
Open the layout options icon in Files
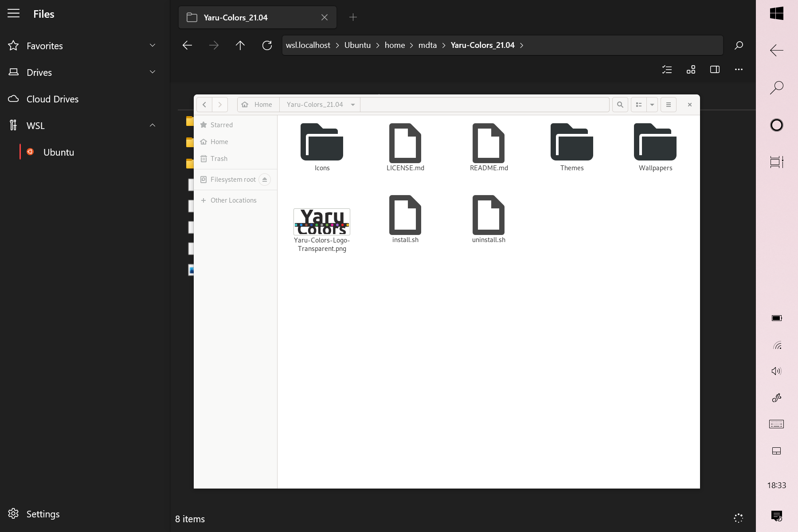coord(691,70)
